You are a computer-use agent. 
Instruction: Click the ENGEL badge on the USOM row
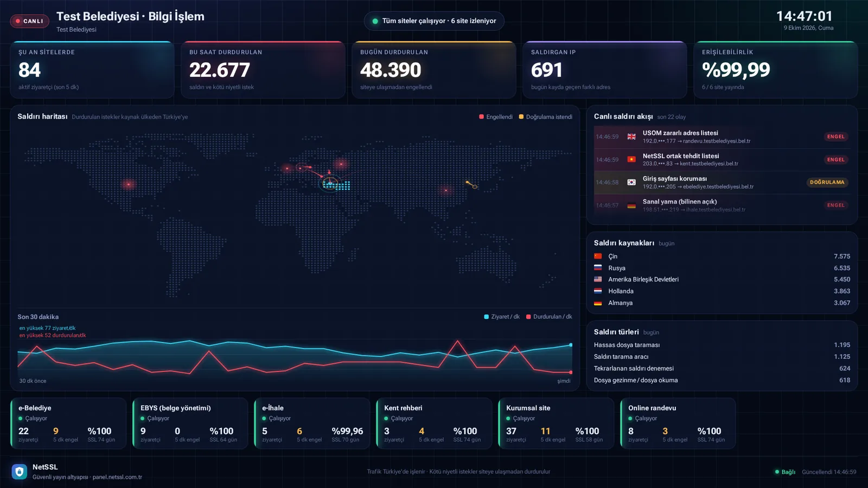point(835,137)
